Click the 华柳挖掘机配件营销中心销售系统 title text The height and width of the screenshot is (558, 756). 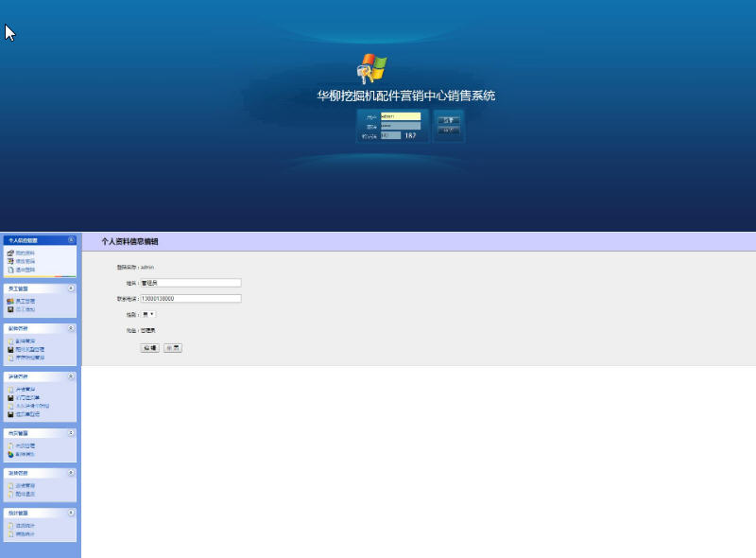pos(406,96)
